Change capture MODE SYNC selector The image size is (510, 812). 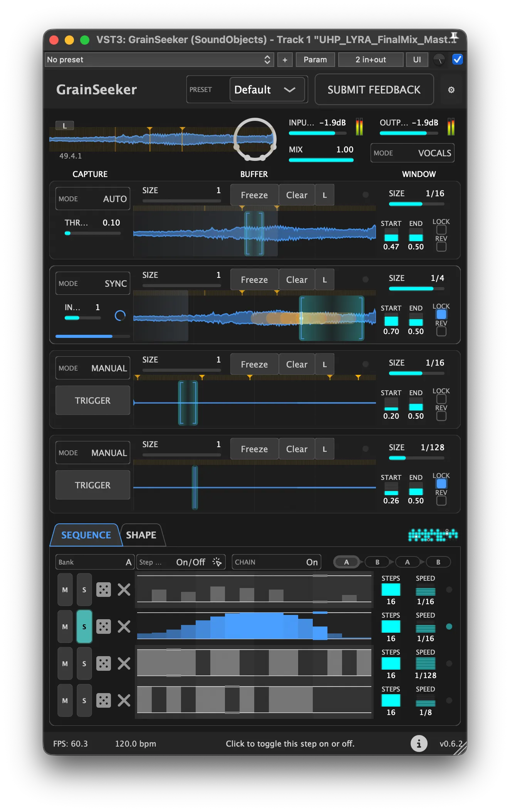point(93,283)
